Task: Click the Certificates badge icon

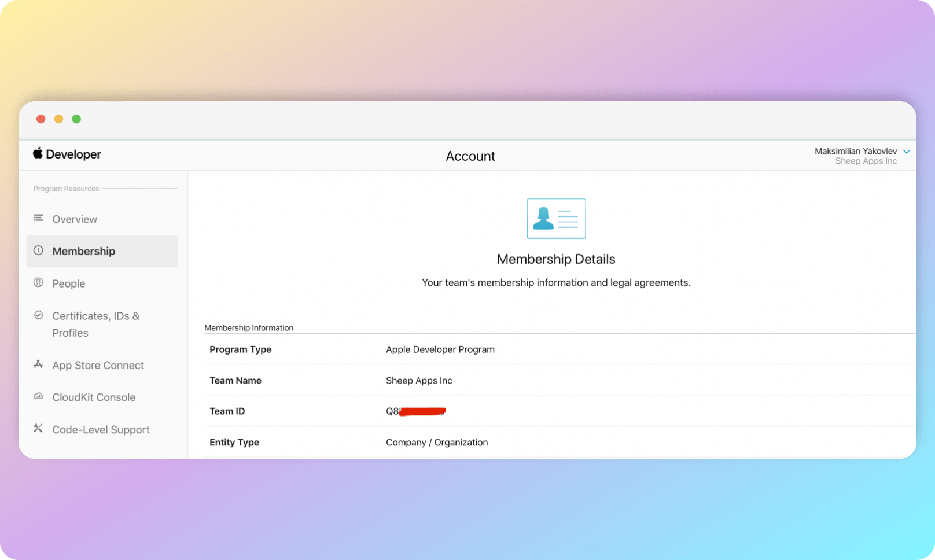Action: click(x=38, y=315)
